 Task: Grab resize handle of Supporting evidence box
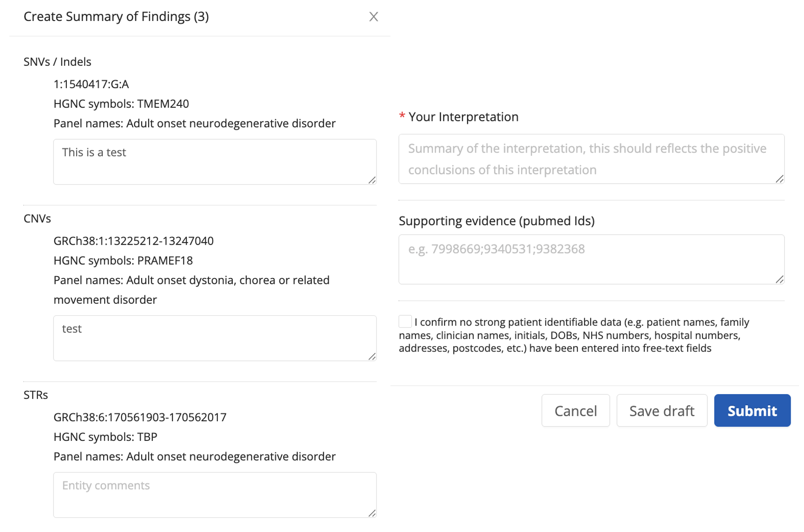pyautogui.click(x=780, y=279)
